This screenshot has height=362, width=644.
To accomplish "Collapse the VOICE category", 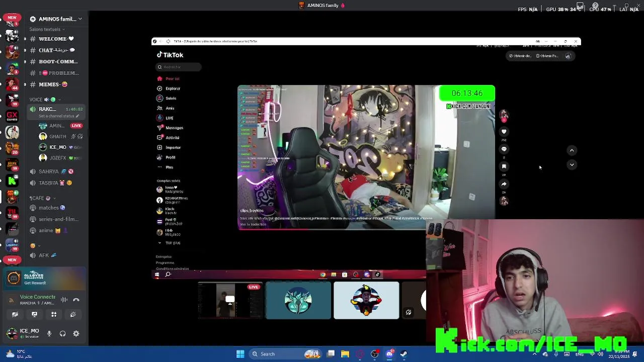I will [44, 100].
